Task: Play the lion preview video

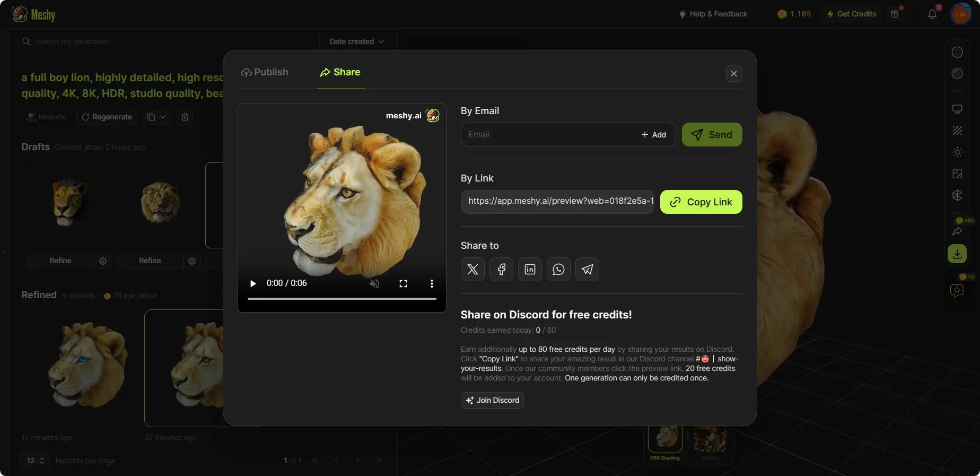Action: [x=253, y=283]
